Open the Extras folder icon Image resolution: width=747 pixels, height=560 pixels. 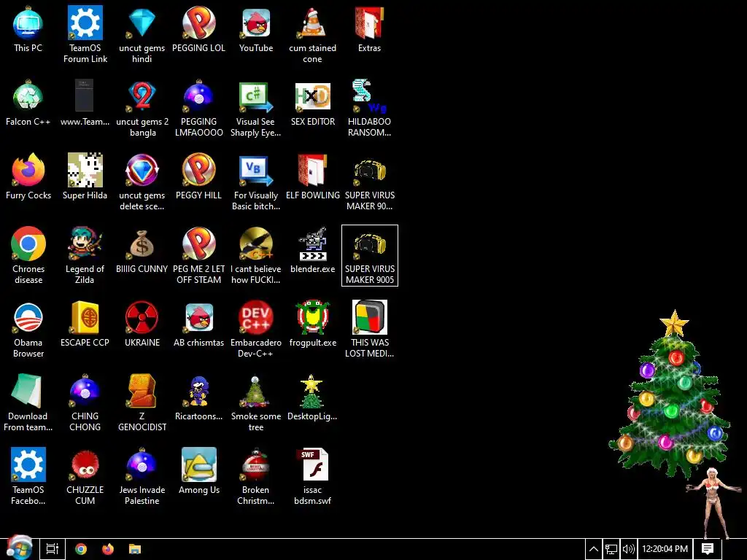pos(369,29)
